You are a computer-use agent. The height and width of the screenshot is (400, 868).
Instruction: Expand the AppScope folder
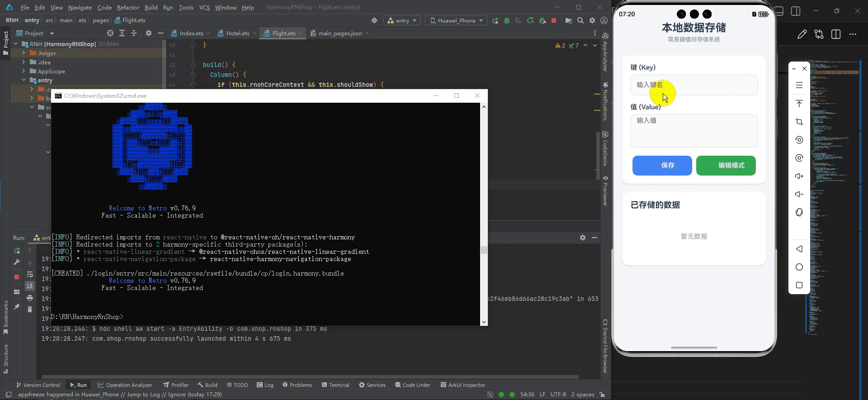tap(24, 71)
